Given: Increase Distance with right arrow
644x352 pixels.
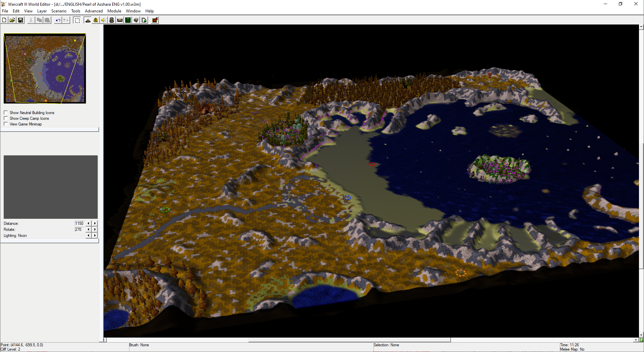Looking at the screenshot, I should point(95,223).
